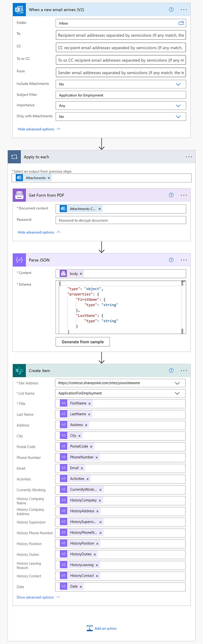The width and height of the screenshot is (203, 644).
Task: Open the Apply to each ellipsis menu
Action: 189,157
